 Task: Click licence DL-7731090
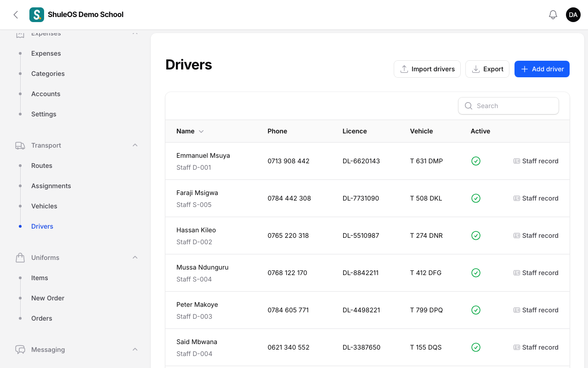[361, 198]
